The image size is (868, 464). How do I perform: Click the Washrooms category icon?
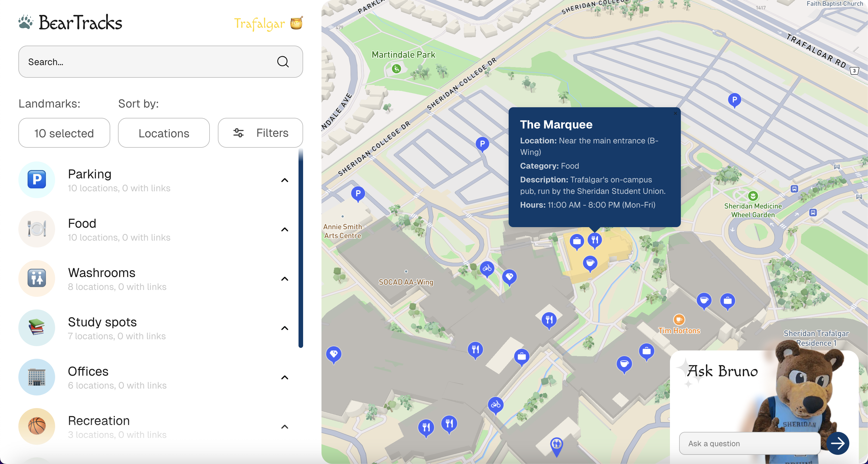point(37,278)
